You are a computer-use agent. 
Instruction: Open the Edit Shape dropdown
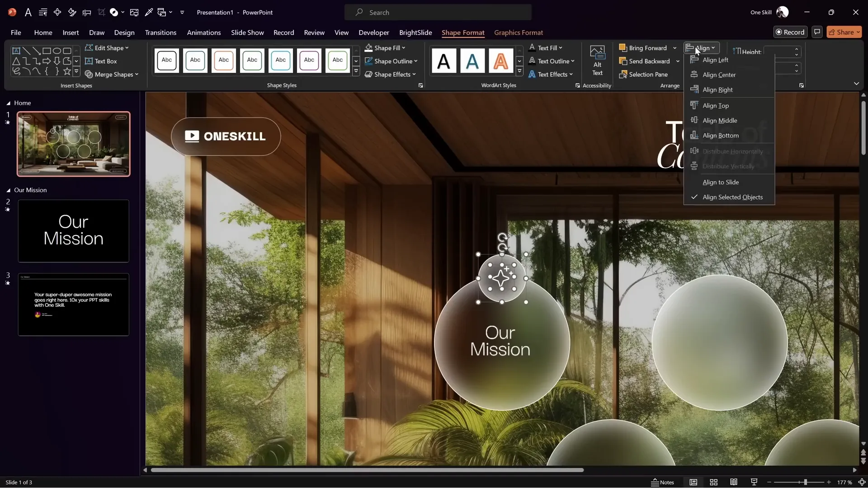point(107,47)
